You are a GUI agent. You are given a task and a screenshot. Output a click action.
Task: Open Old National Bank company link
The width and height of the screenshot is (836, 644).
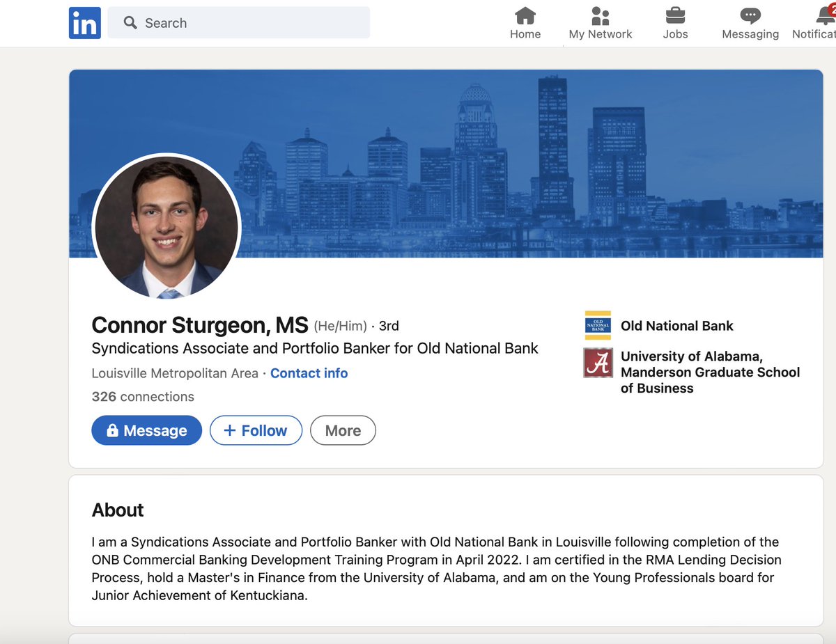[677, 325]
